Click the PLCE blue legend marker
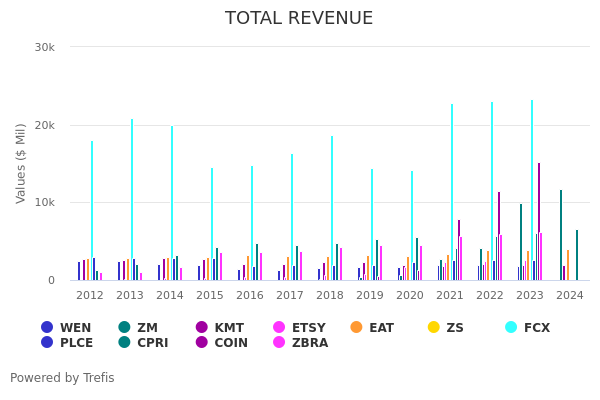 pyautogui.click(x=47, y=343)
